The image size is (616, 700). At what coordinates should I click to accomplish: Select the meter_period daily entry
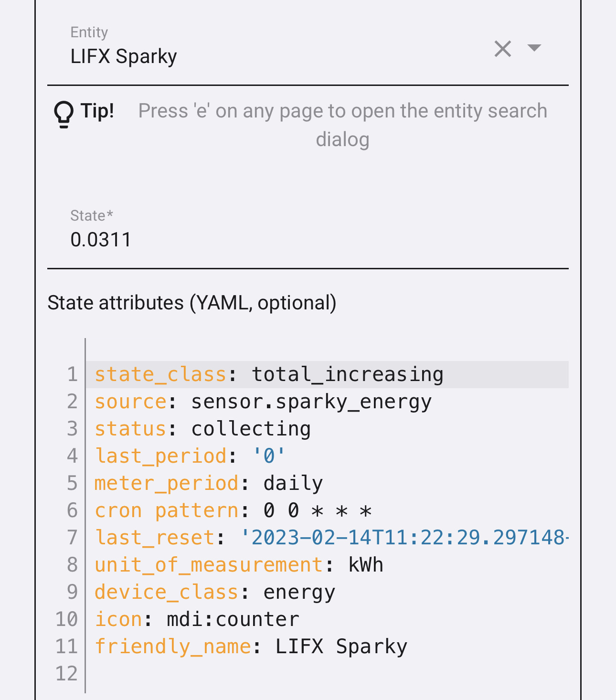click(292, 483)
